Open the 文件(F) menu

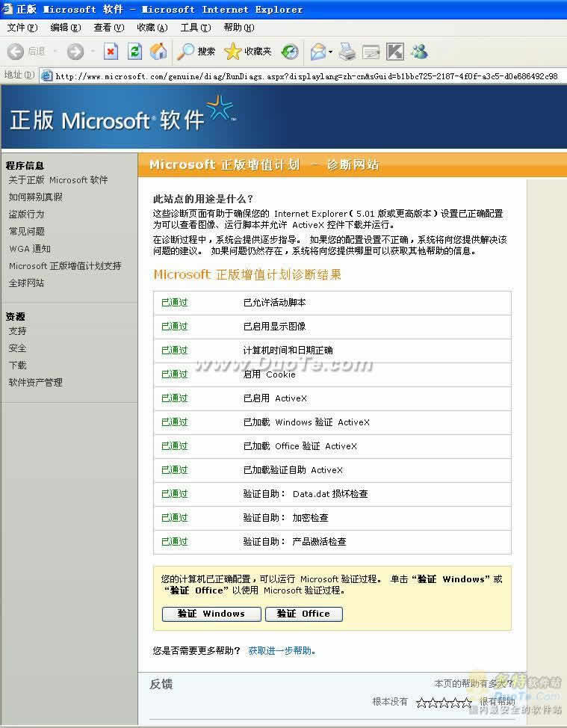pyautogui.click(x=22, y=28)
